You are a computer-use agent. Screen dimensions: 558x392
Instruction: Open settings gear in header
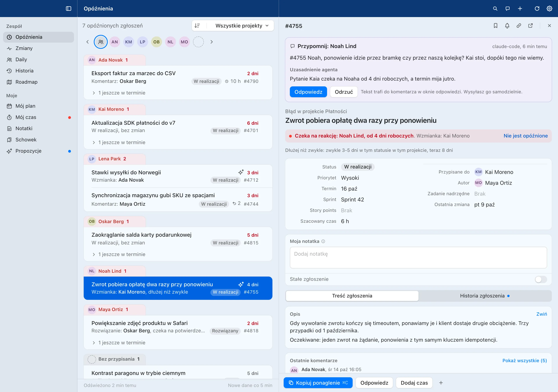[x=549, y=9]
